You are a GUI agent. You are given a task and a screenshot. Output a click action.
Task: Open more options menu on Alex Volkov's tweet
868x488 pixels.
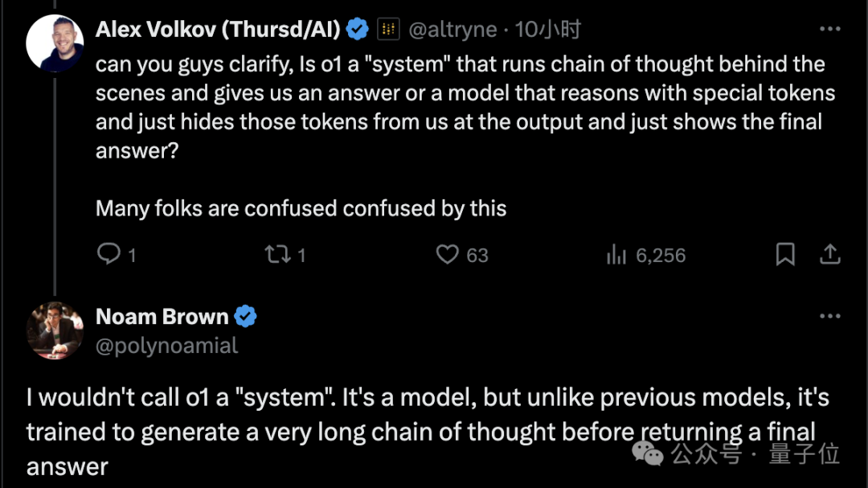829,29
